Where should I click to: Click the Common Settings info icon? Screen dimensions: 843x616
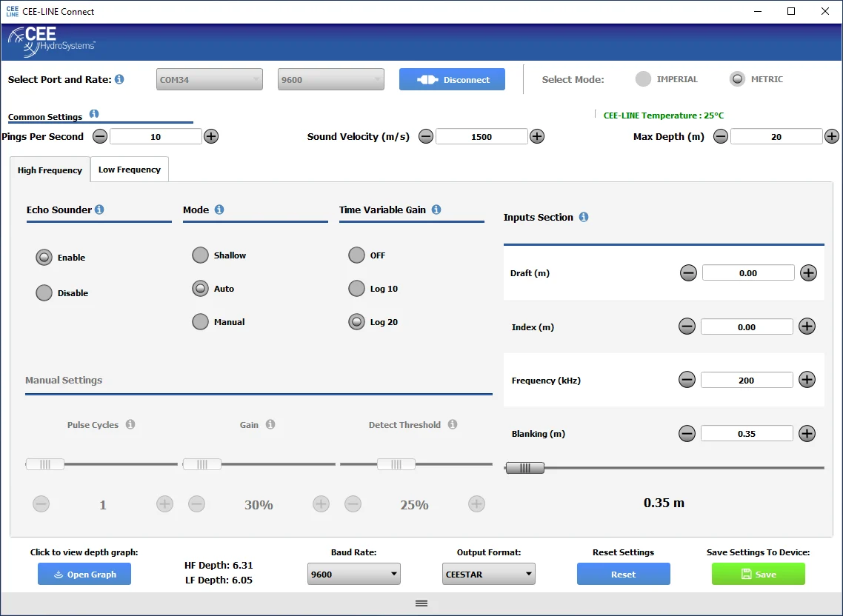(94, 114)
